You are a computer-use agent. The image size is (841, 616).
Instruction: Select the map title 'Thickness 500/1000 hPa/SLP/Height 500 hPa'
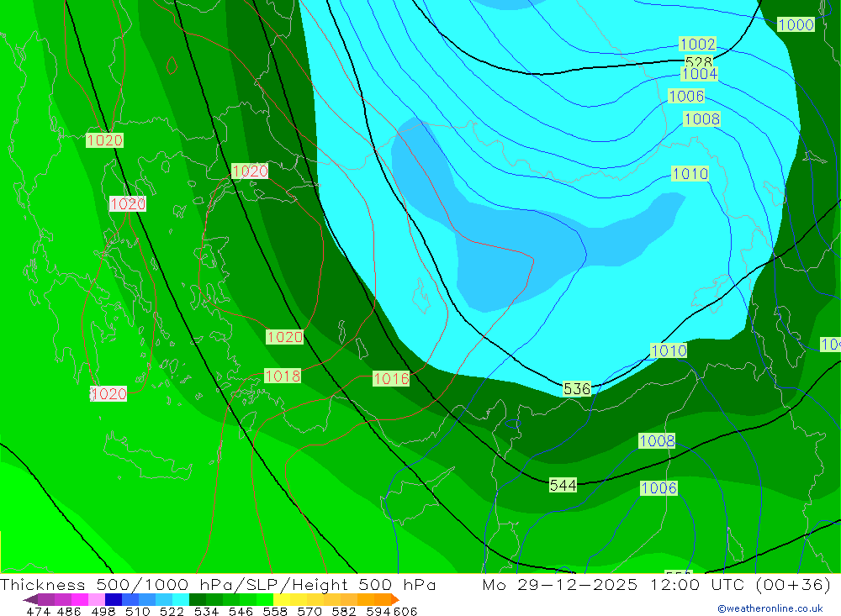point(218,584)
